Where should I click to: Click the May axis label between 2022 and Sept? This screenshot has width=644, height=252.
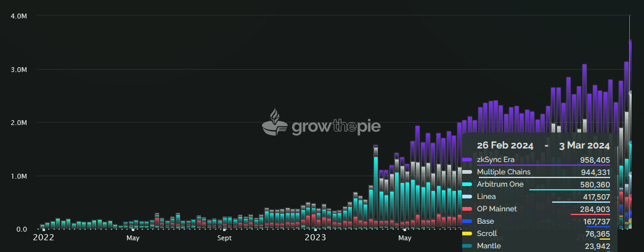tap(133, 238)
